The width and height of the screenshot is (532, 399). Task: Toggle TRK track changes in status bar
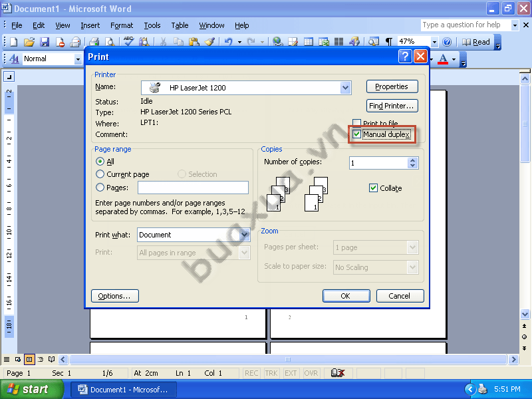pos(271,373)
